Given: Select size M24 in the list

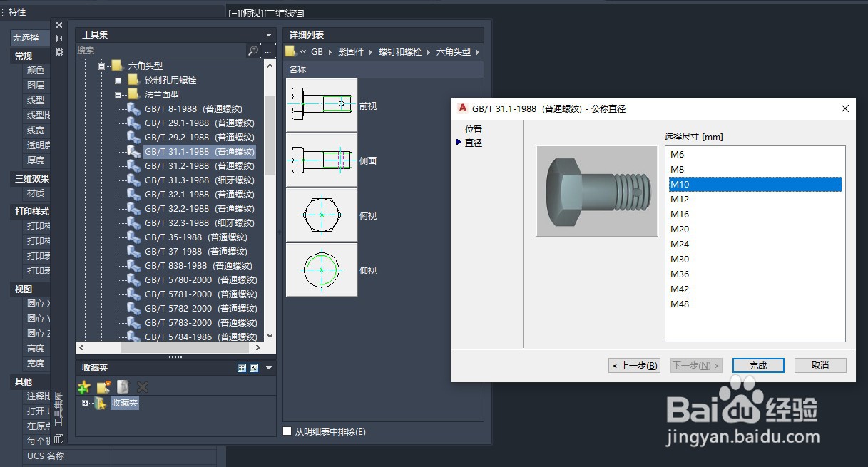Looking at the screenshot, I should tap(755, 244).
